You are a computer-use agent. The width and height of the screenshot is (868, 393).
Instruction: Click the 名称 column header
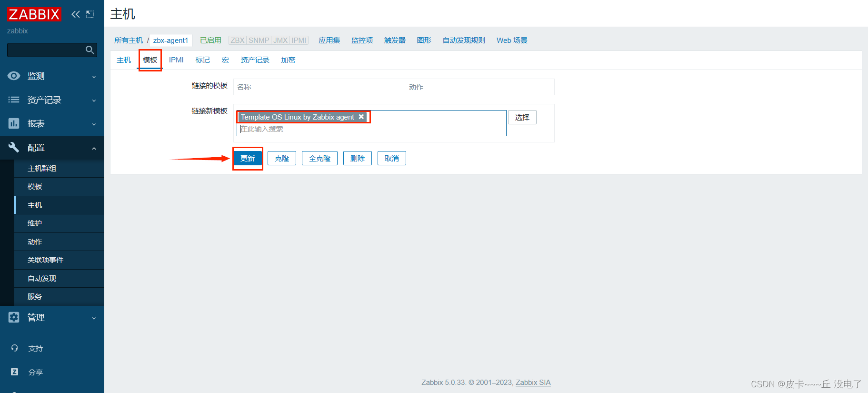[244, 87]
